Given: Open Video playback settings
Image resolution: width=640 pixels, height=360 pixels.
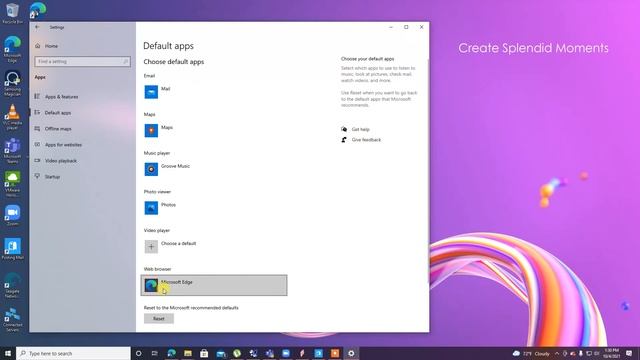Looking at the screenshot, I should [60, 161].
